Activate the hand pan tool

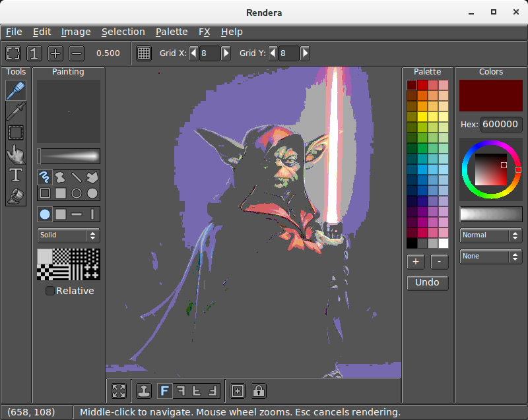(x=16, y=154)
